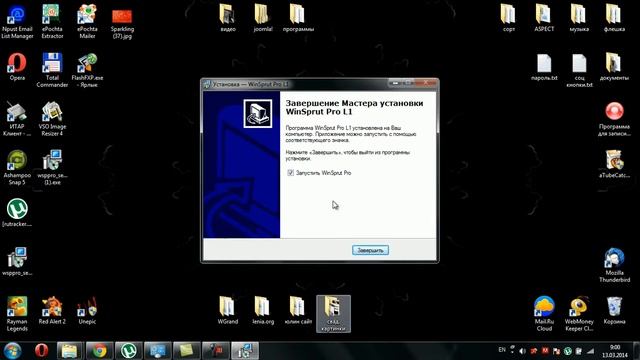Click the volume speaker icon in tray
This screenshot has width=640, height=360.
(522, 351)
